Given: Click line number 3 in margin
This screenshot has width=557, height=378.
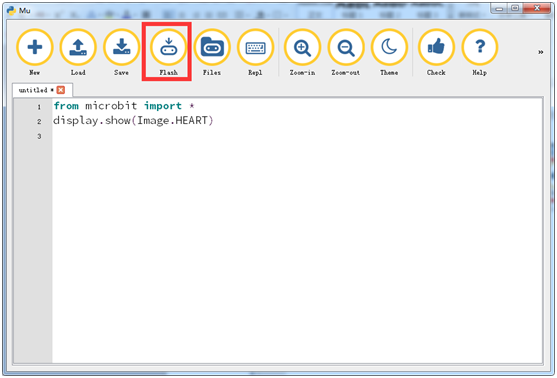Looking at the screenshot, I should tap(39, 136).
